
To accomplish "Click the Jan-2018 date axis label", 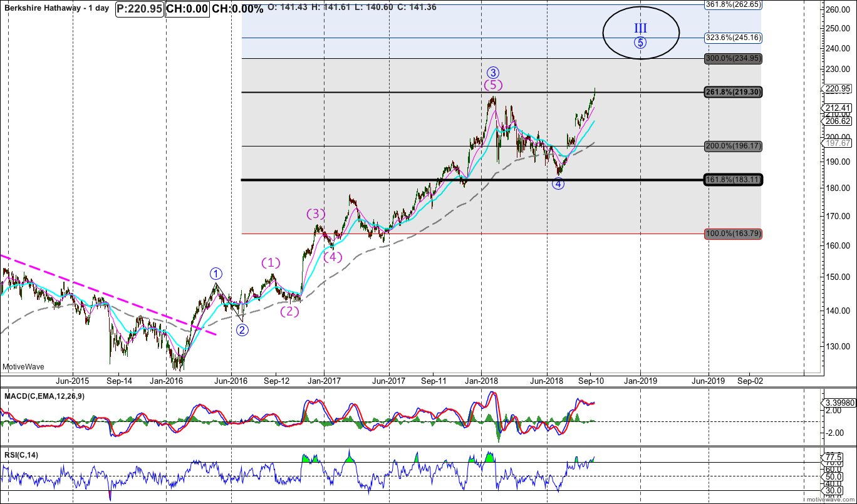I will [x=481, y=379].
